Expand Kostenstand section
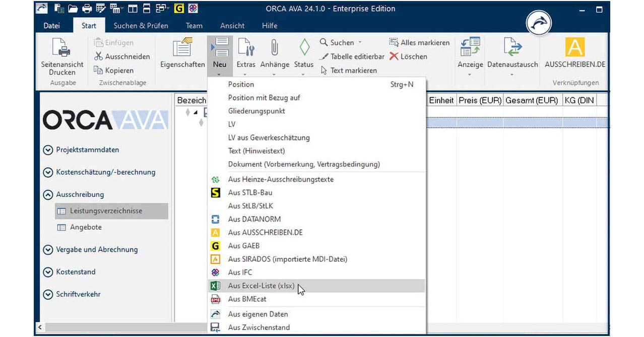 [48, 272]
